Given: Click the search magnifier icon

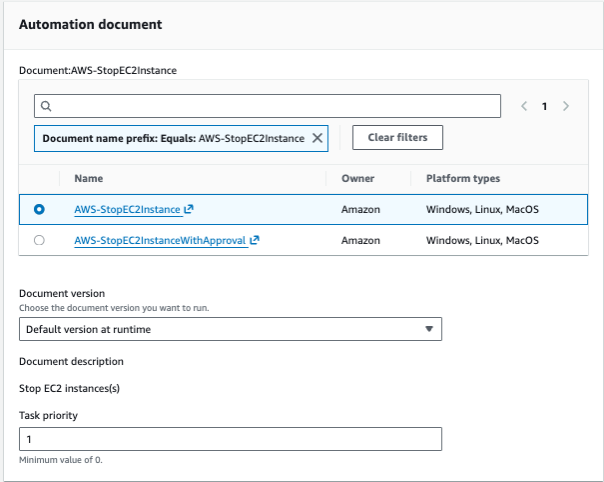Looking at the screenshot, I should [x=46, y=106].
